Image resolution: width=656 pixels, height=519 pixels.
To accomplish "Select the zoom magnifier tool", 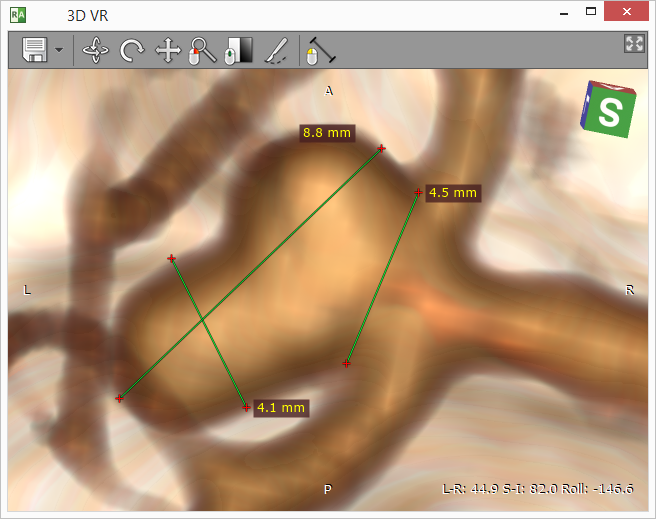I will tap(202, 50).
